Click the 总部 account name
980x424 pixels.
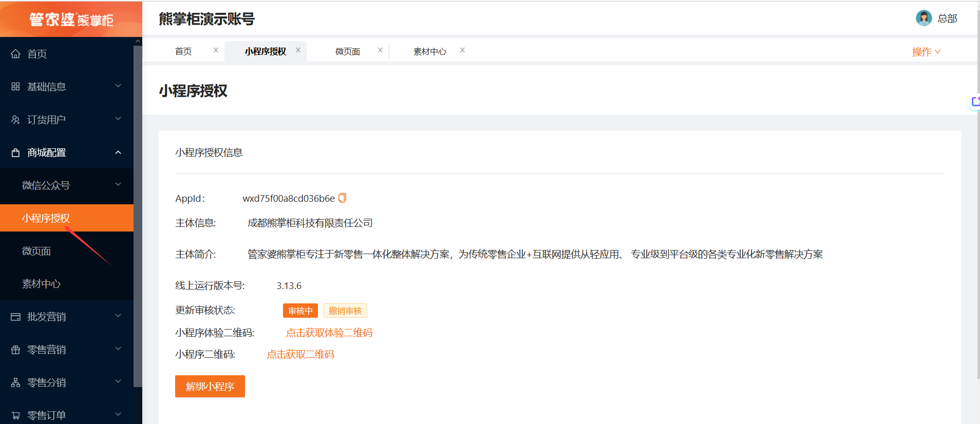[x=948, y=18]
